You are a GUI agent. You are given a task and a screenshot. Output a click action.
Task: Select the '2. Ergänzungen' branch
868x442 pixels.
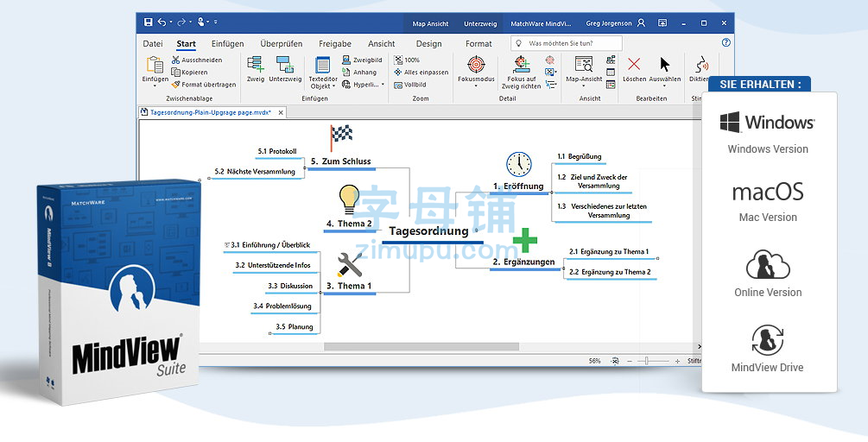523,262
